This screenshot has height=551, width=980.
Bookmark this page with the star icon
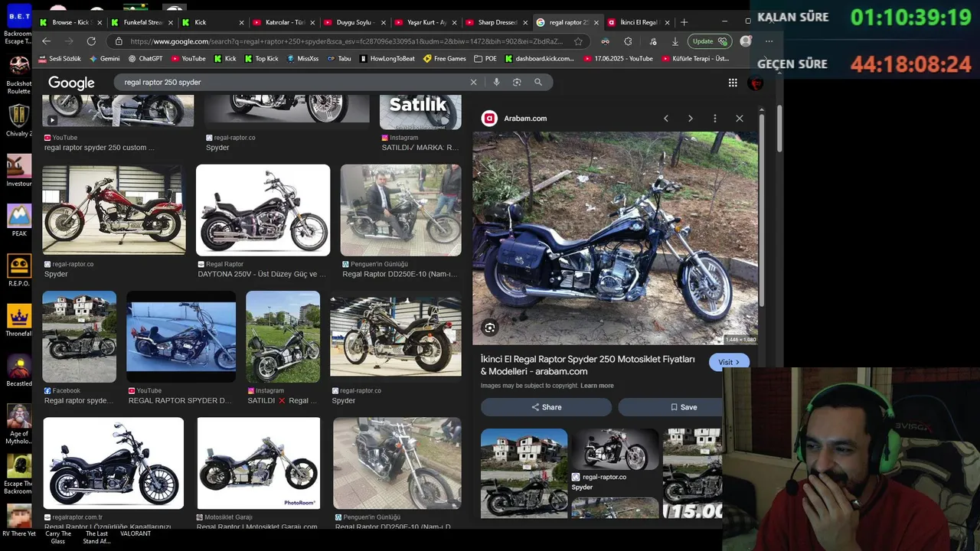pyautogui.click(x=578, y=41)
